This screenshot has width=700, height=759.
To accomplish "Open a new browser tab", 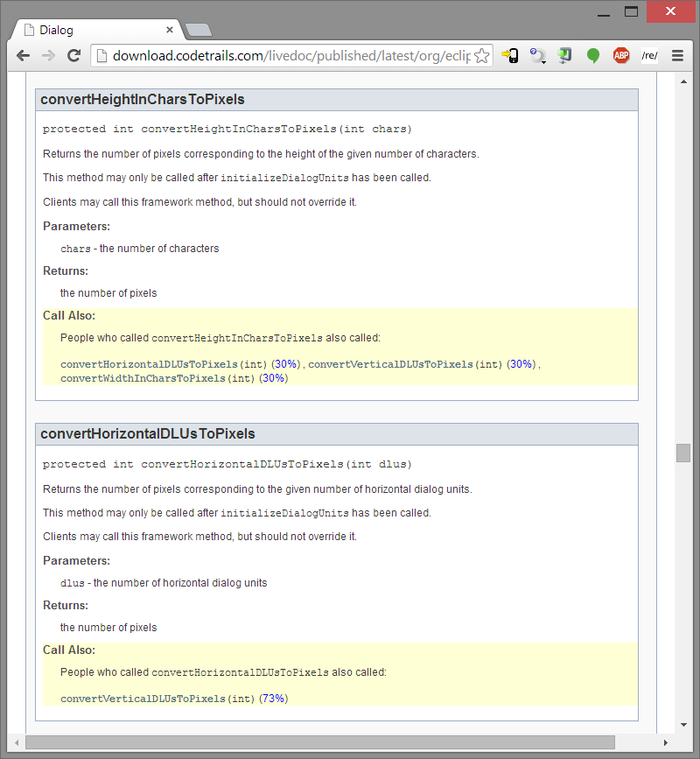I will pyautogui.click(x=199, y=31).
